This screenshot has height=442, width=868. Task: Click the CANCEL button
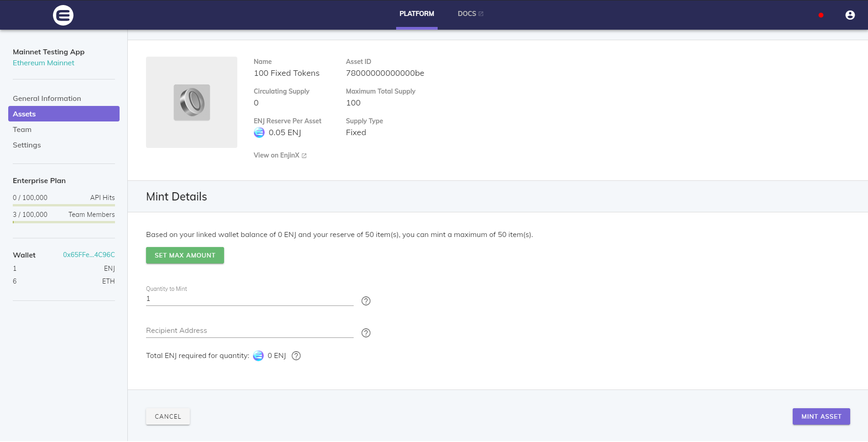click(168, 416)
